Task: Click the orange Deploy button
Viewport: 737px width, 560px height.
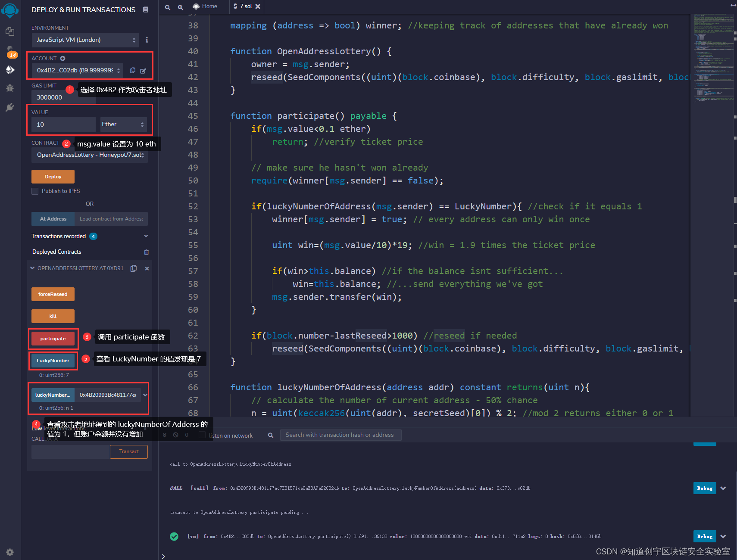Action: tap(53, 177)
